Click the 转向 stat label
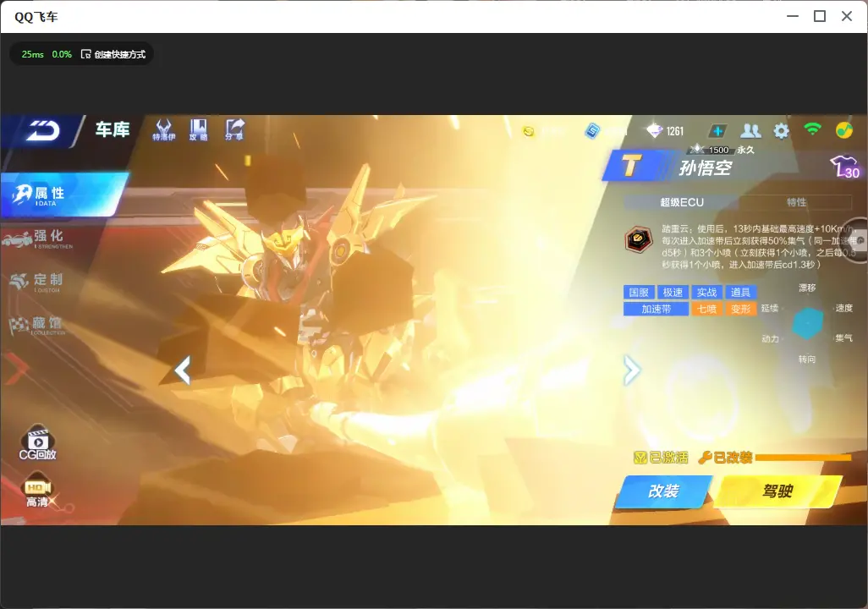 (807, 359)
